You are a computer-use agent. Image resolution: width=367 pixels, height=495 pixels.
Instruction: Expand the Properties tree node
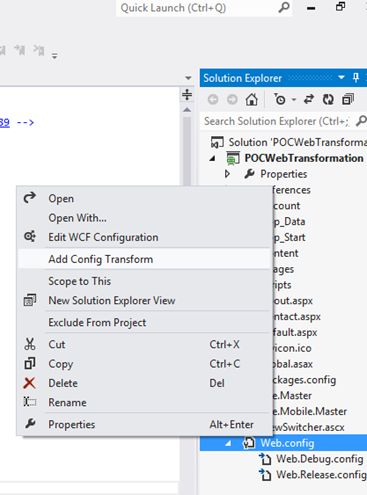pos(227,174)
